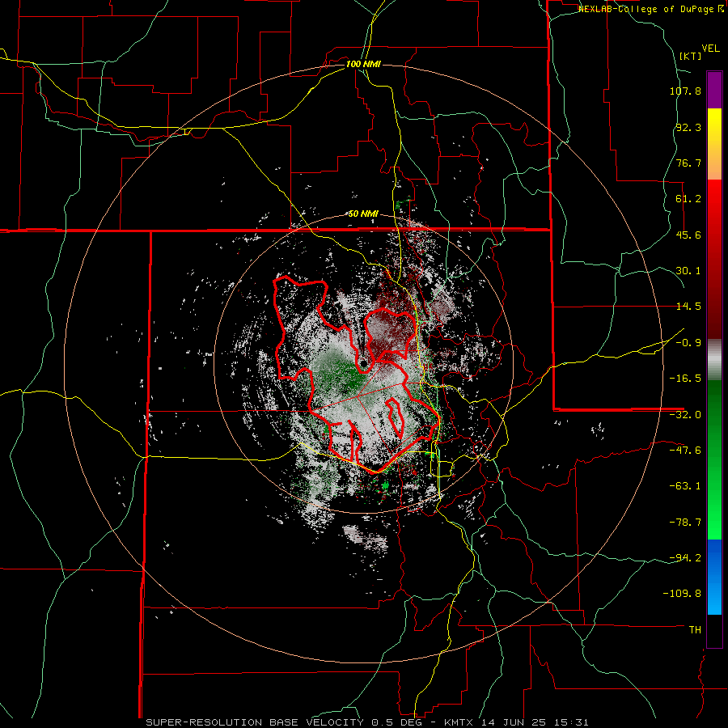Click the -0.9 velocity scale value

(x=688, y=343)
